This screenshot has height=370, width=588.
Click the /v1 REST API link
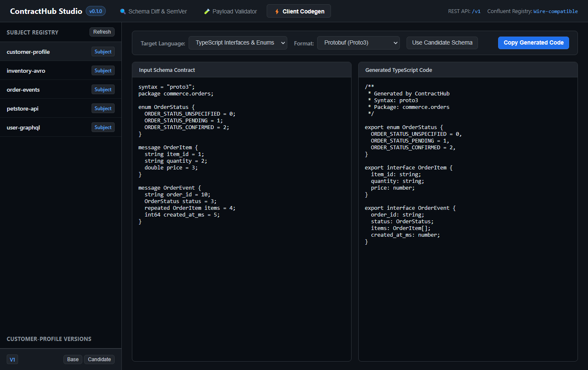476,11
